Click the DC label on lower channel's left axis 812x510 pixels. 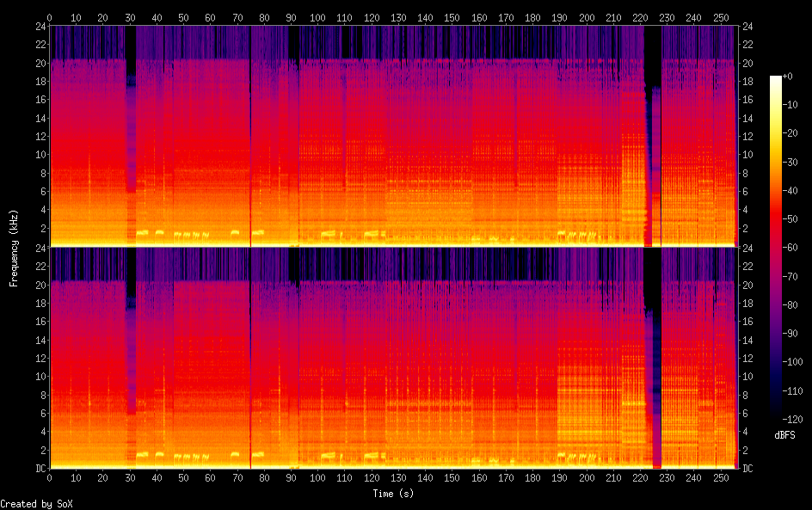[x=39, y=469]
